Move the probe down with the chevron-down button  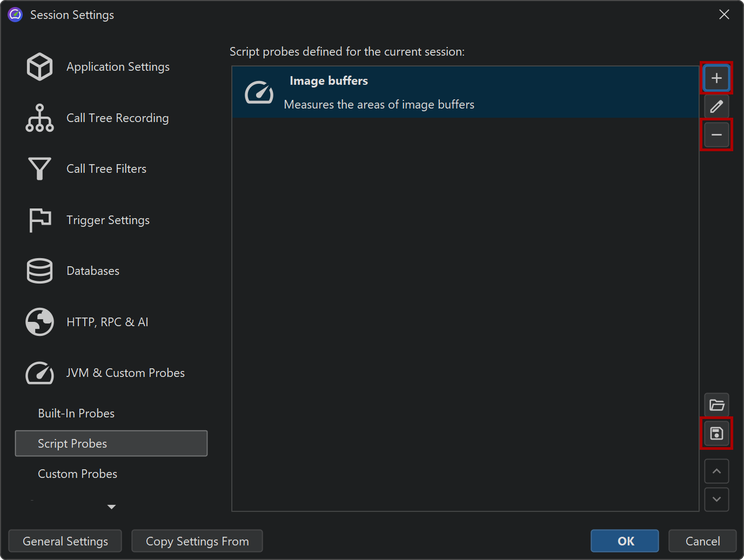point(716,500)
